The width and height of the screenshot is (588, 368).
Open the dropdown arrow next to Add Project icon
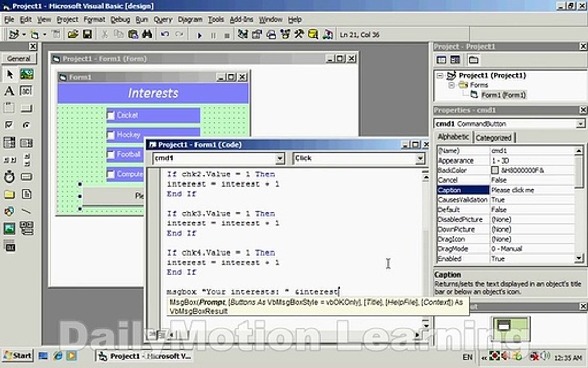pyautogui.click(x=23, y=35)
